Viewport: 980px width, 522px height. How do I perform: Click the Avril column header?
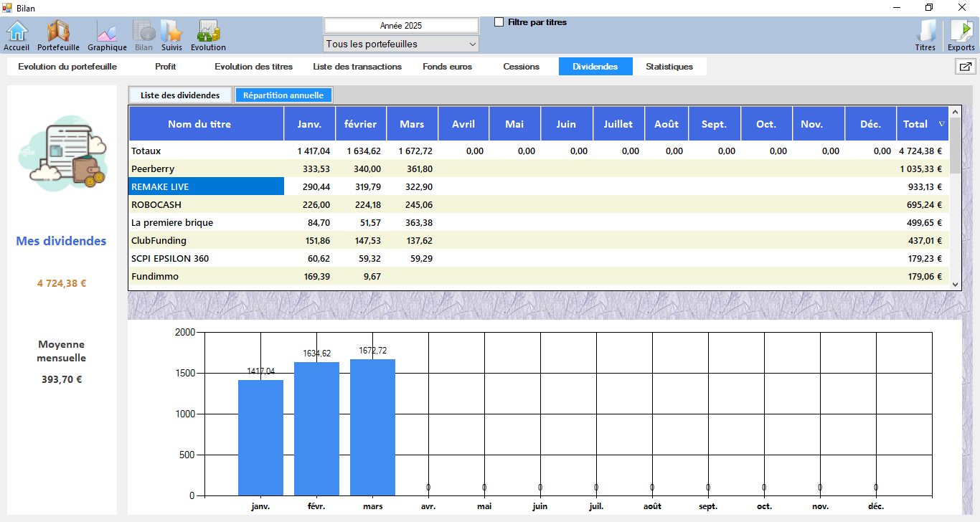463,124
